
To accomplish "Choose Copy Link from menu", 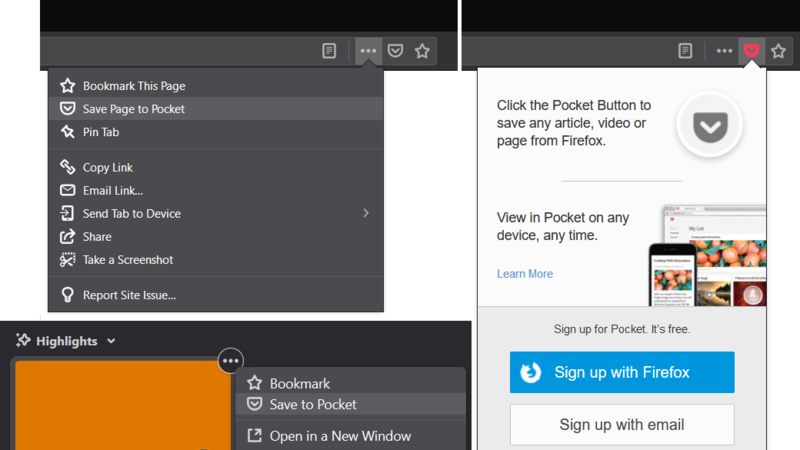I will click(x=216, y=167).
